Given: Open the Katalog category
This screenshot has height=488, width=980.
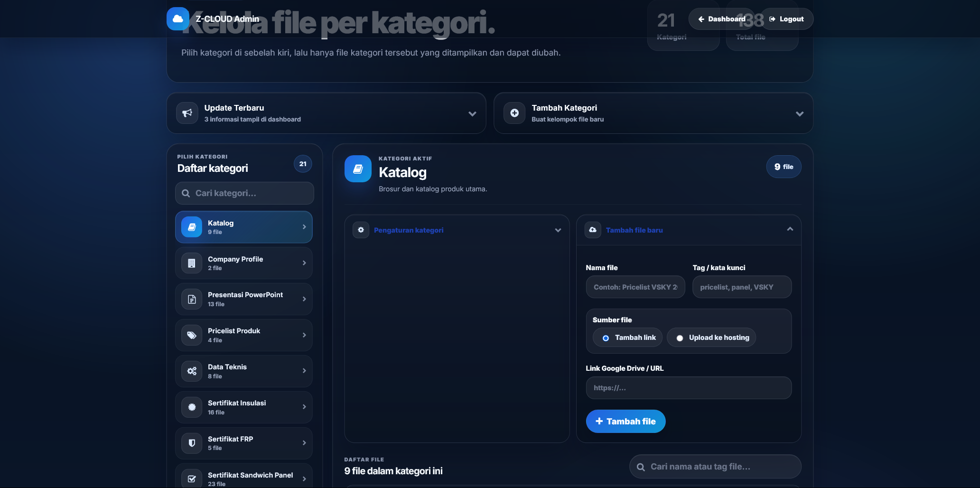Looking at the screenshot, I should click(244, 227).
